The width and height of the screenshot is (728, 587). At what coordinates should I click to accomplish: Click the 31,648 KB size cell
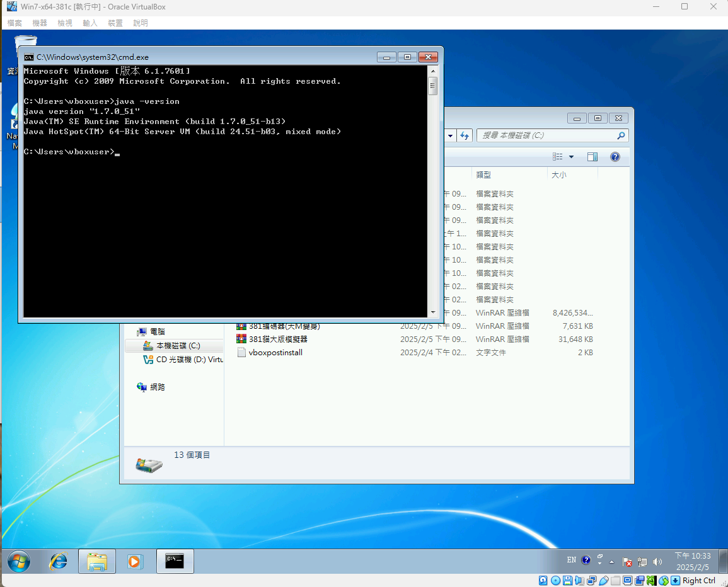pyautogui.click(x=575, y=339)
